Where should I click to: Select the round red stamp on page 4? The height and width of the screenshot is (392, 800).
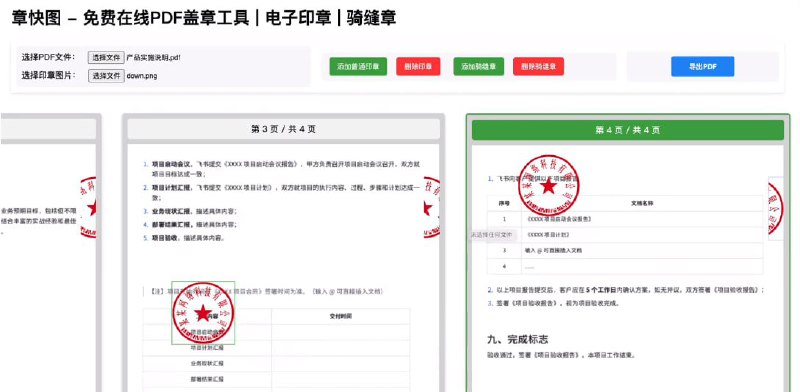pos(548,186)
